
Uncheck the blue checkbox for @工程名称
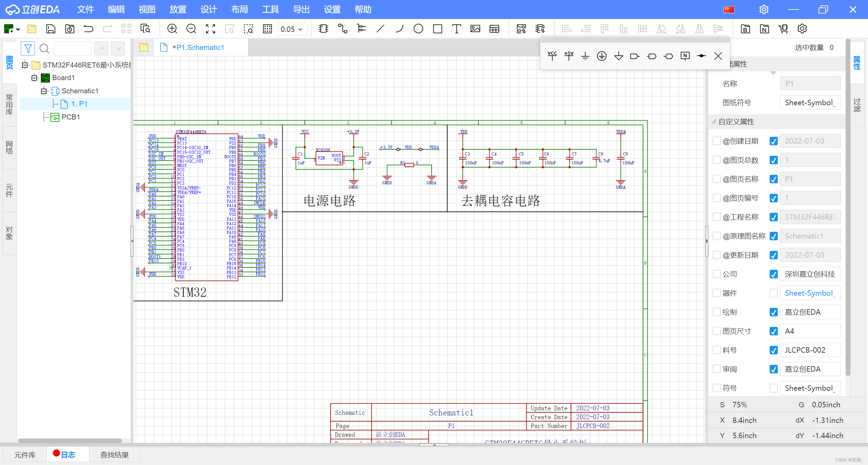773,217
